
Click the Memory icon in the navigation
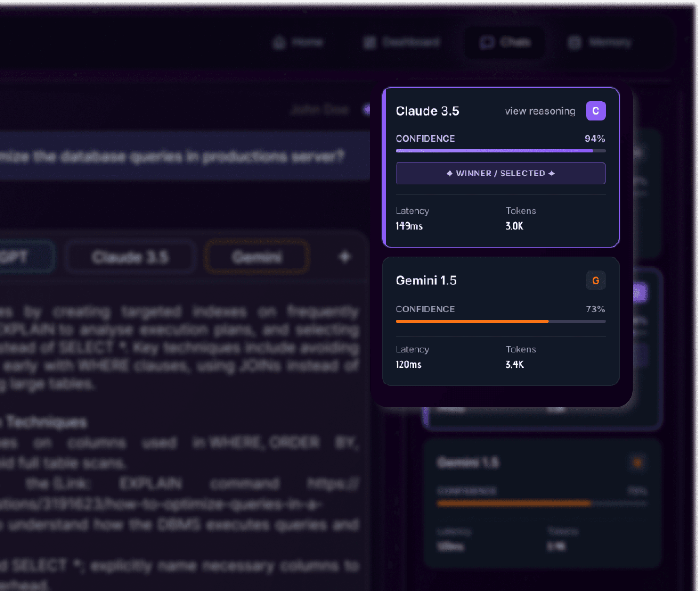point(574,43)
